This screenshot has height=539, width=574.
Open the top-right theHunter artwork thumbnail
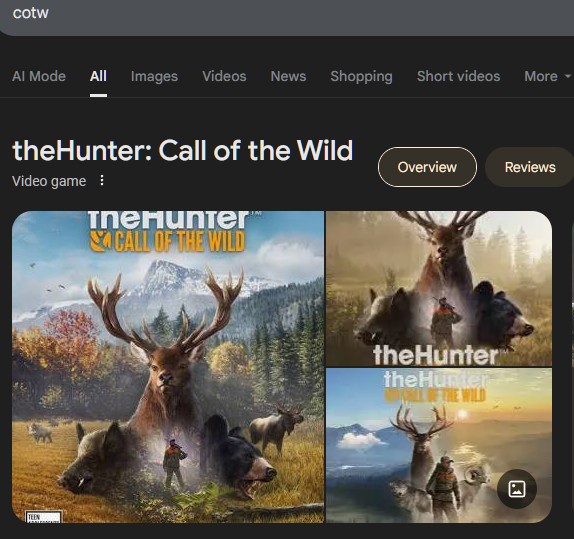point(439,289)
